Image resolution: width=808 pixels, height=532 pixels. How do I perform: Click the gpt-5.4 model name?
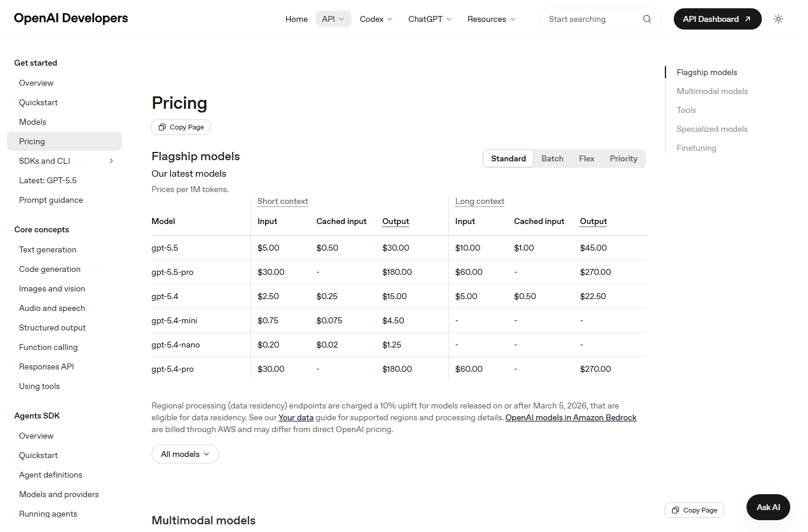(x=164, y=296)
